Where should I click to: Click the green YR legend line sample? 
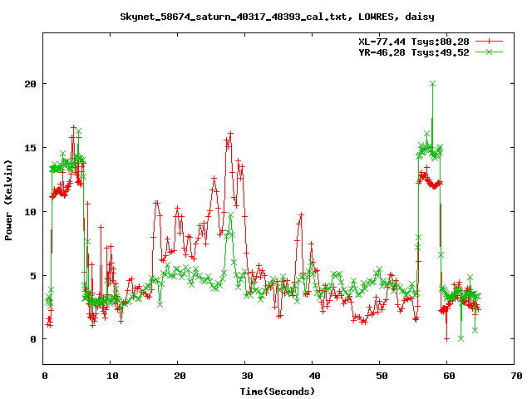coord(489,52)
